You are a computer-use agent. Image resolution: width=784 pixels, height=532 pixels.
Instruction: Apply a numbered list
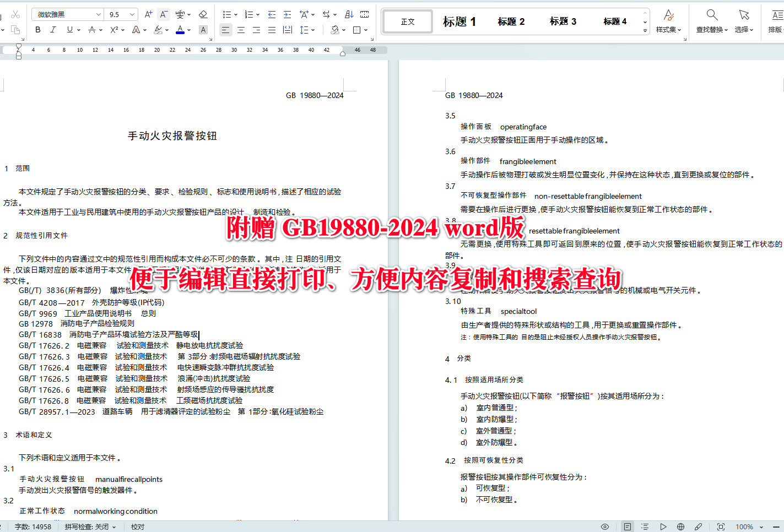coord(249,14)
